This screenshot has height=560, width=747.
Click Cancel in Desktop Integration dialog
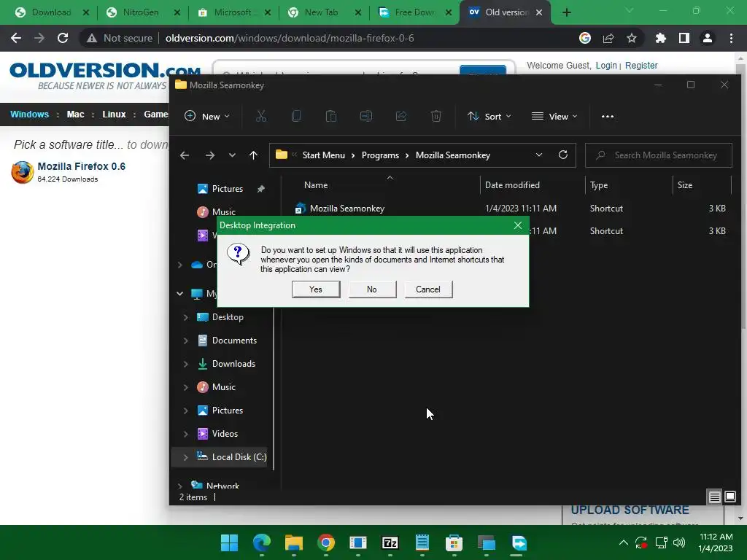(428, 289)
